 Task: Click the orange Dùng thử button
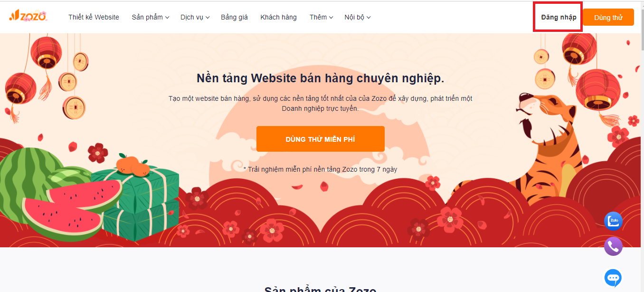click(x=608, y=17)
